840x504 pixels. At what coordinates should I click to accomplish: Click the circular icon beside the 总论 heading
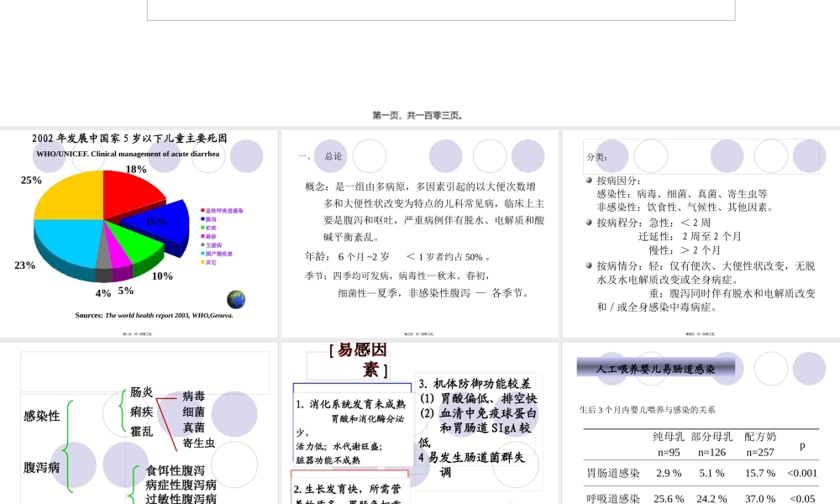[370, 155]
